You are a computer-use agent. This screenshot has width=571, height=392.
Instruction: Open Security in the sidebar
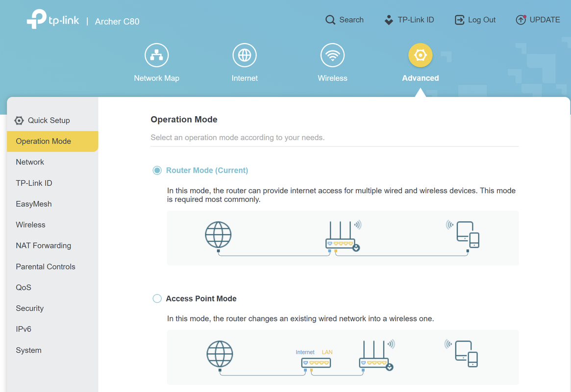tap(52, 308)
